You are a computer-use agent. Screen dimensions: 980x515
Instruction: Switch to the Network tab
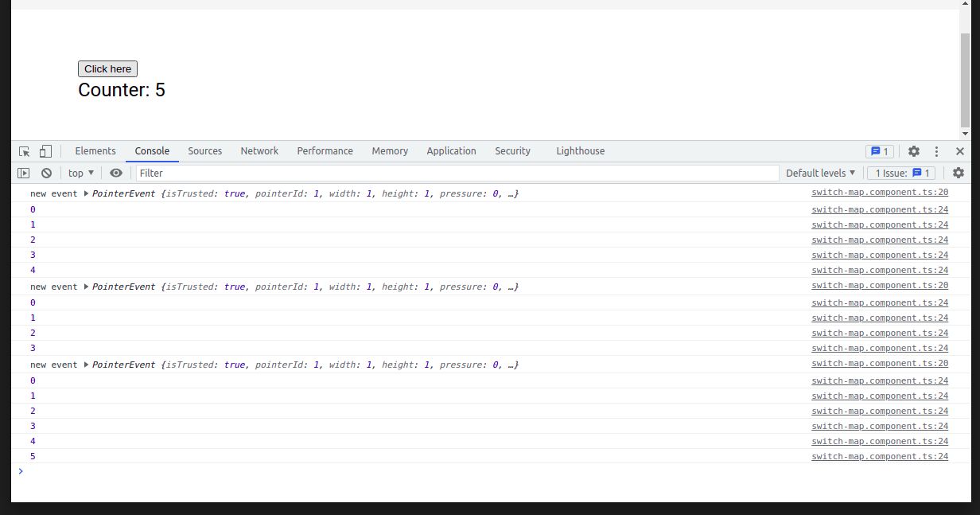(259, 150)
